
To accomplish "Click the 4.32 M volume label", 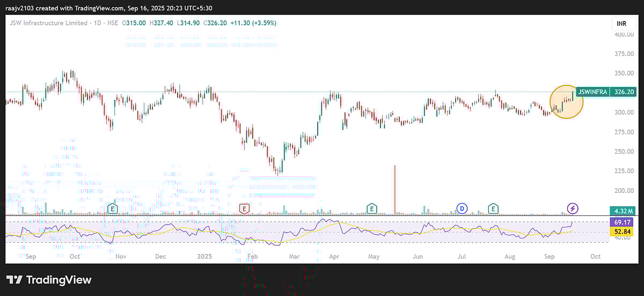I will pos(623,211).
